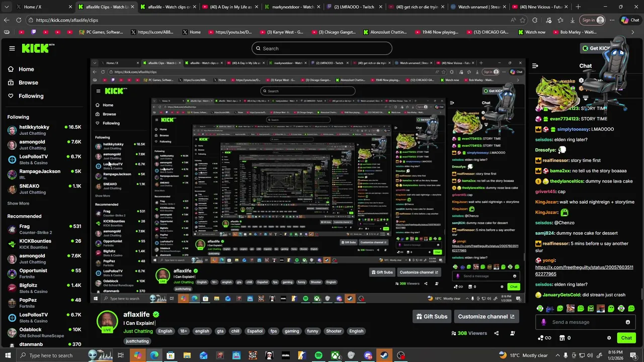Open a new browser tab with plus
Viewport: 644px width, 362px height.
[578, 7]
